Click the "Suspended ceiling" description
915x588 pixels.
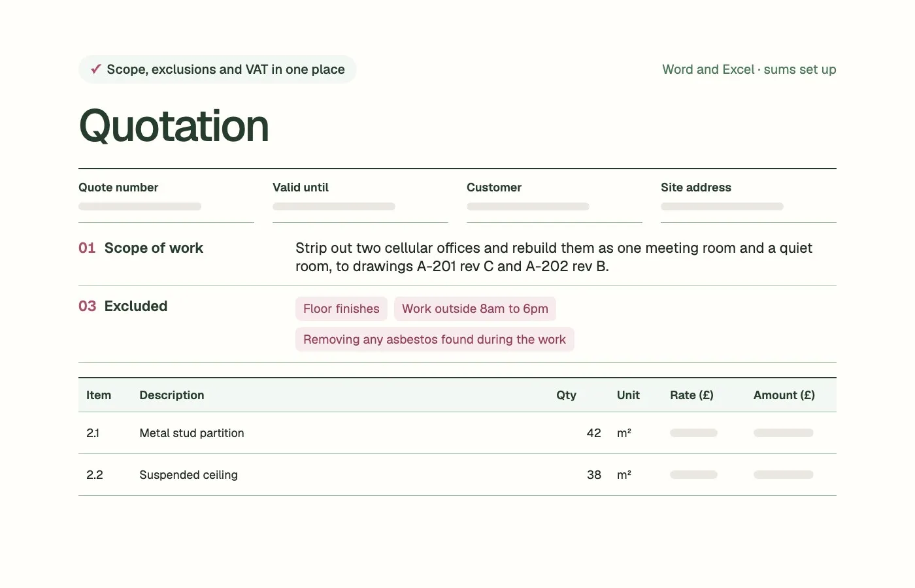click(188, 475)
